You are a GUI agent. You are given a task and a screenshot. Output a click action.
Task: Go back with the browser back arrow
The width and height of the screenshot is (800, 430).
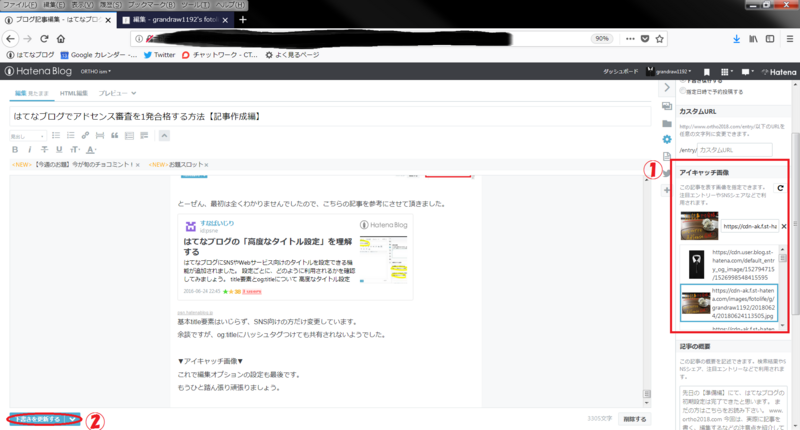pyautogui.click(x=11, y=39)
